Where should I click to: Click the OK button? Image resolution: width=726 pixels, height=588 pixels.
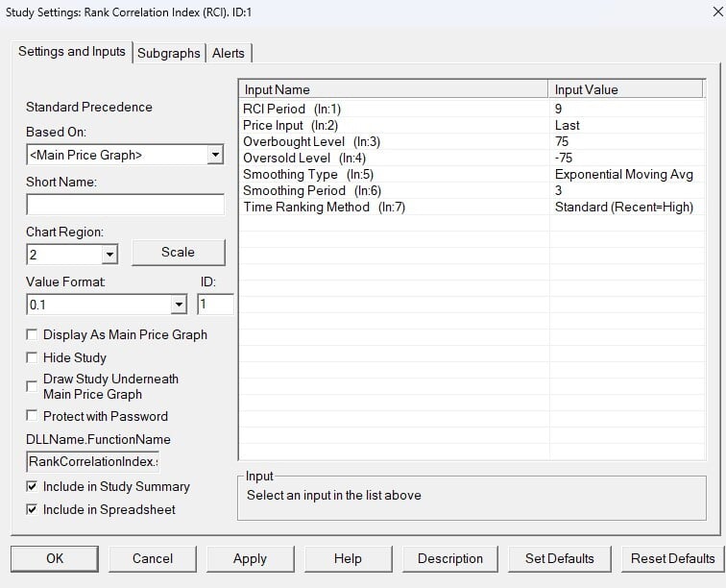(55, 558)
